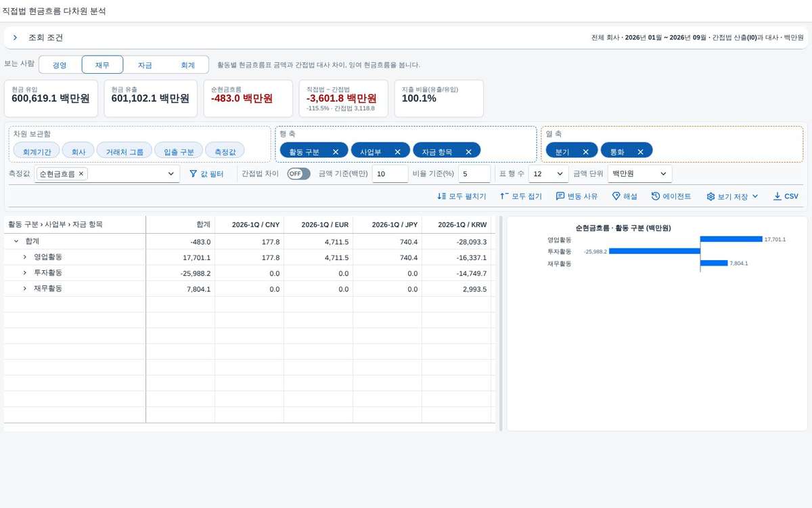Remove 자금 항목 chip from row axis
This screenshot has height=508, width=812.
pos(468,152)
